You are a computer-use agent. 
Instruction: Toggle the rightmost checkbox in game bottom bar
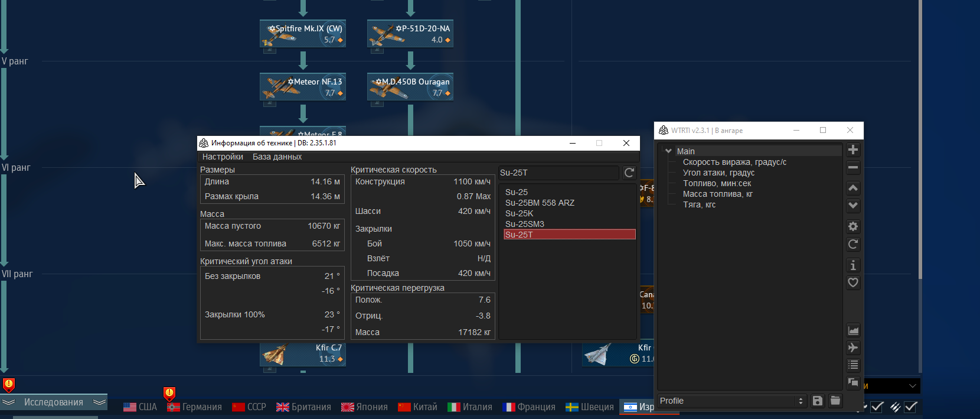pyautogui.click(x=911, y=407)
